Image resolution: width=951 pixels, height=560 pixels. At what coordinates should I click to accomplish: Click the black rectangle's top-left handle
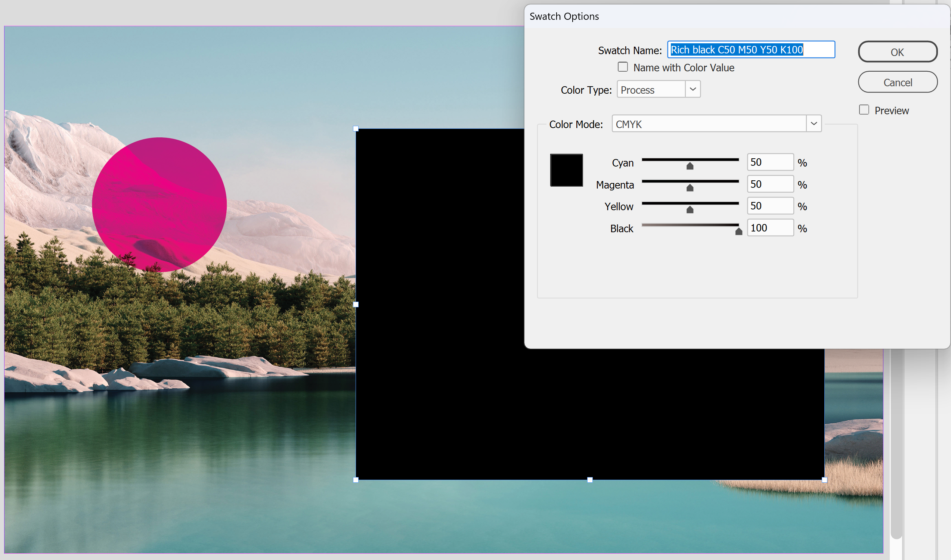pyautogui.click(x=356, y=129)
